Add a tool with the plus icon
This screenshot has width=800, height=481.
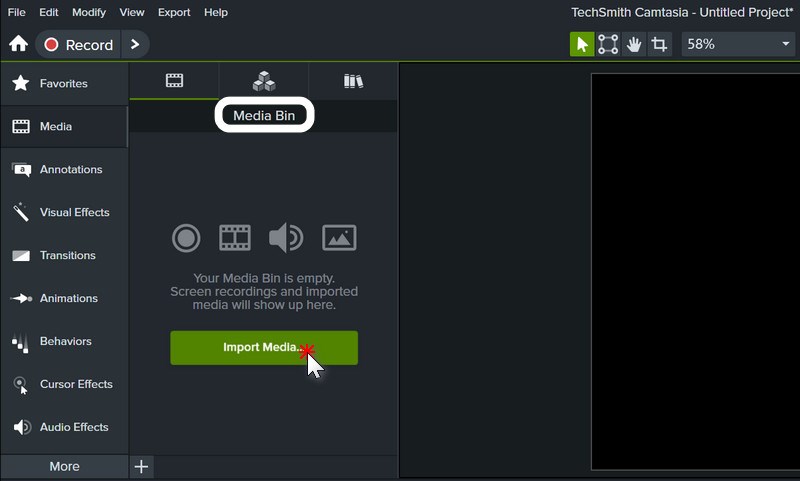(x=141, y=466)
